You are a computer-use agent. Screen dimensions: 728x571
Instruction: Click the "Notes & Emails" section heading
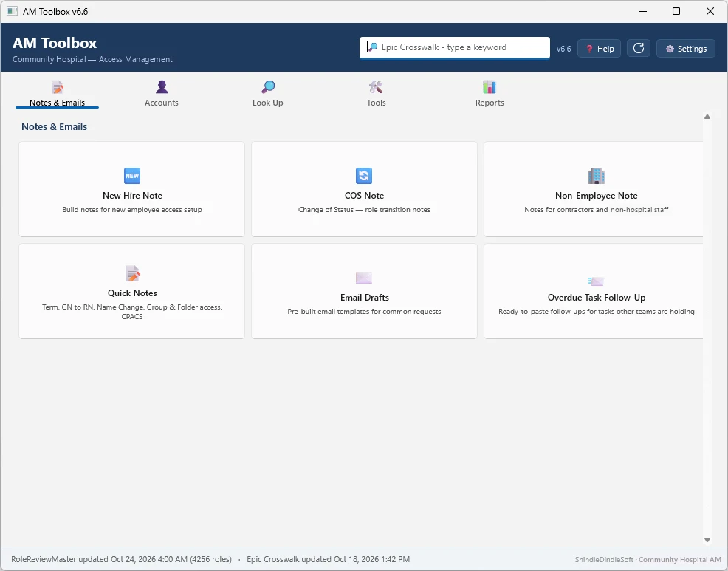click(x=55, y=127)
